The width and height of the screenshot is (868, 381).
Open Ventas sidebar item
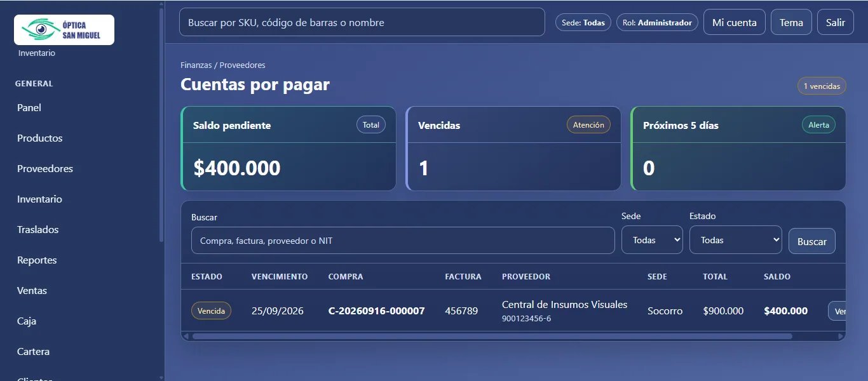32,291
